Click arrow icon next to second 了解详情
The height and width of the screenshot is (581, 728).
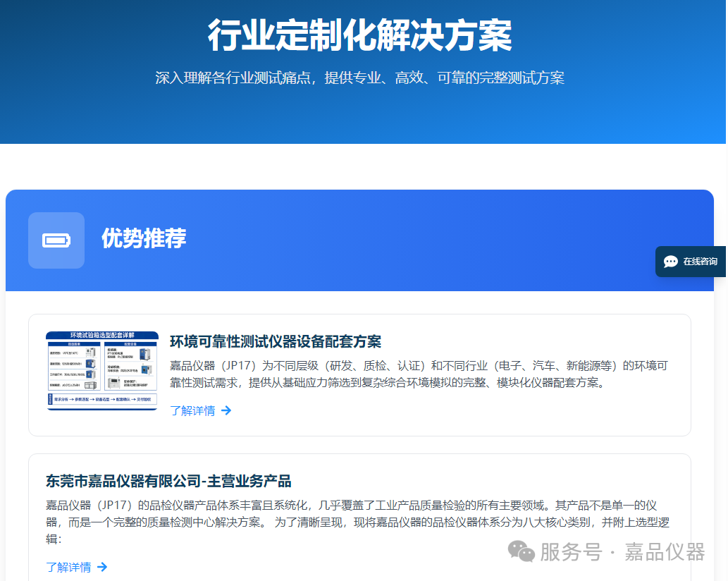pyautogui.click(x=102, y=567)
